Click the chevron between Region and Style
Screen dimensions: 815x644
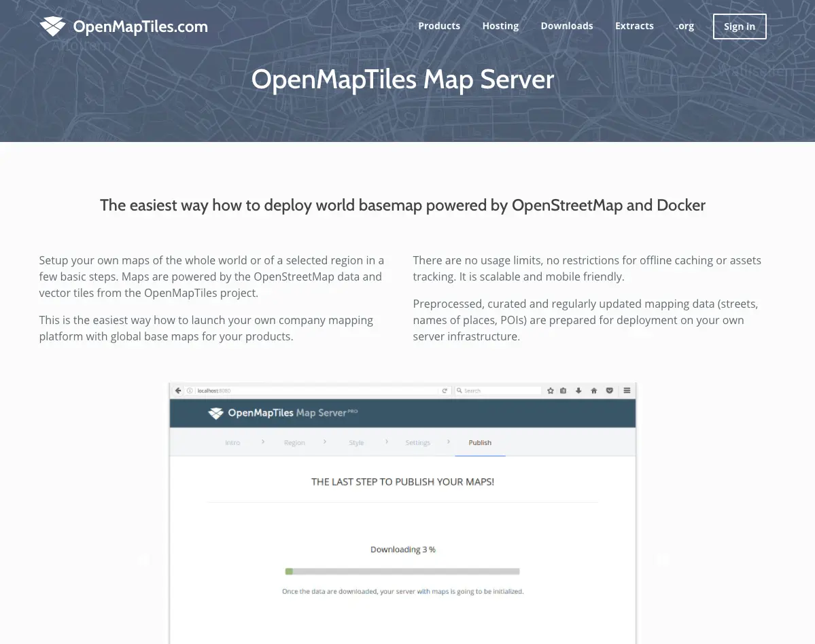click(x=325, y=442)
